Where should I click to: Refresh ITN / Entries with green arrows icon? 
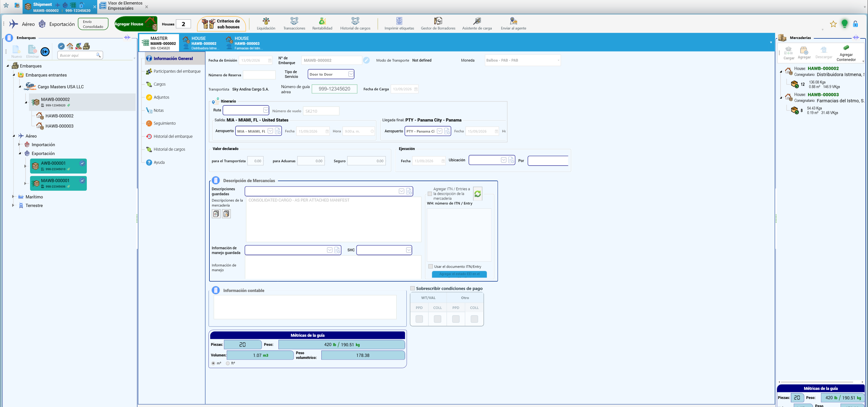477,194
